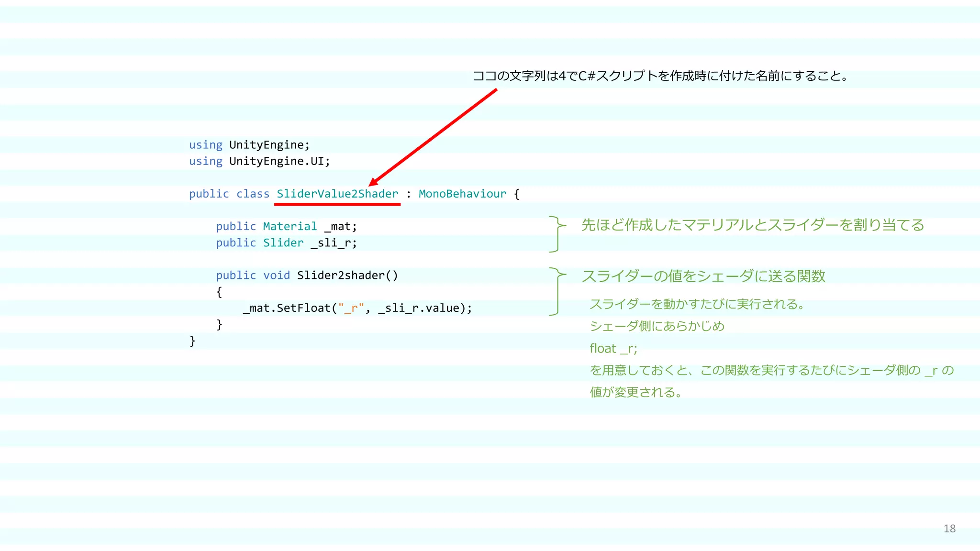Click the 'using UnityEngine.UI;' code line
The image size is (980, 551).
pos(259,161)
